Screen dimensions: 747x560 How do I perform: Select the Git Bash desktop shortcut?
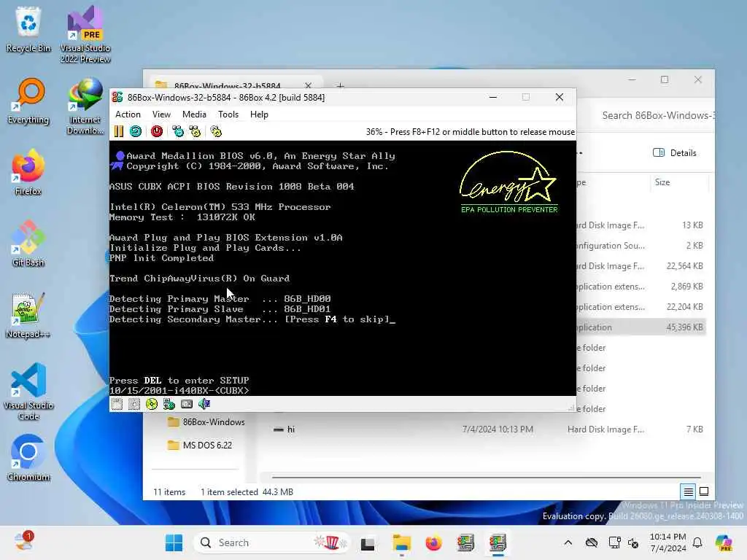[x=28, y=244]
